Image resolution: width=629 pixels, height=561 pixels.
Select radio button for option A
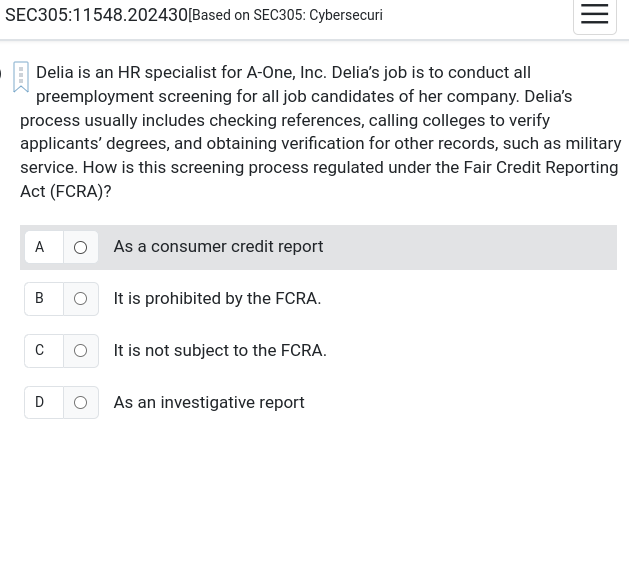point(81,247)
